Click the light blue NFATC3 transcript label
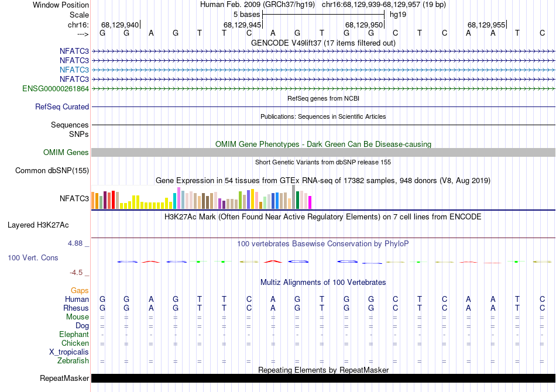Viewport: 556px width, 392px height. point(74,70)
